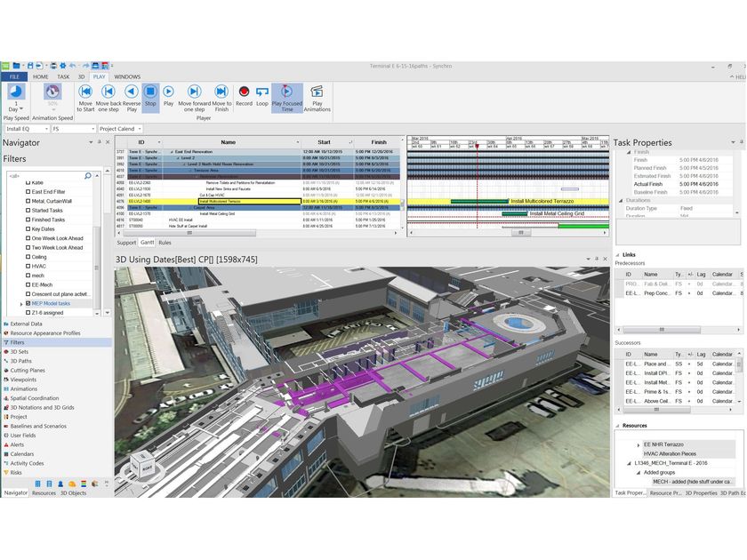The image size is (747, 560).
Task: Open the FILE menu
Action: (x=14, y=76)
